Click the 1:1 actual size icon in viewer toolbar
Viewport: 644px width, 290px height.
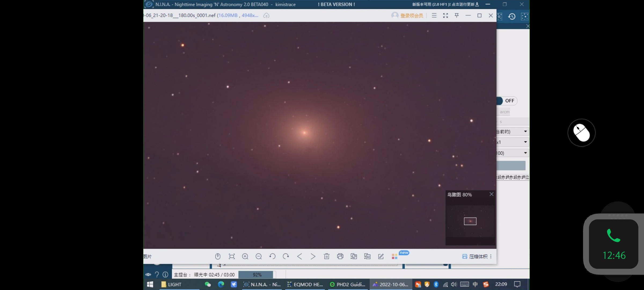[218, 256]
